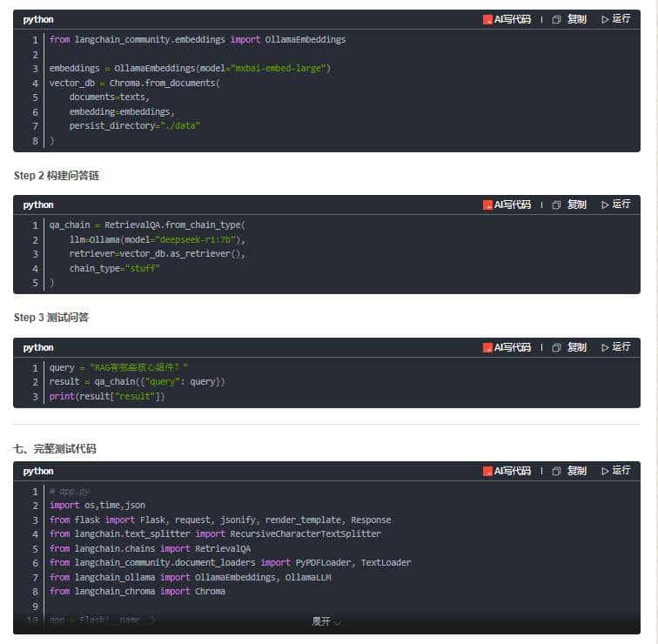Run the RetrievalQA qa_chain code
This screenshot has width=658, height=644.
[615, 205]
